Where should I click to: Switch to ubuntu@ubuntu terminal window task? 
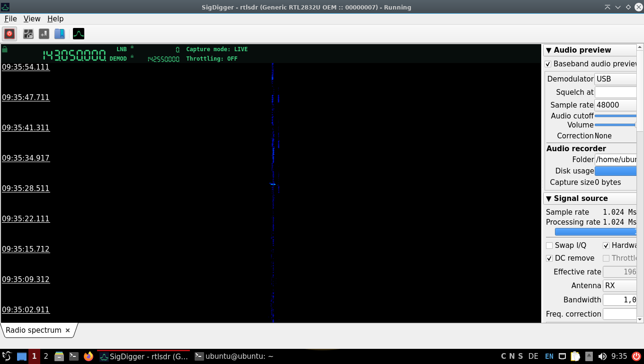tap(234, 356)
